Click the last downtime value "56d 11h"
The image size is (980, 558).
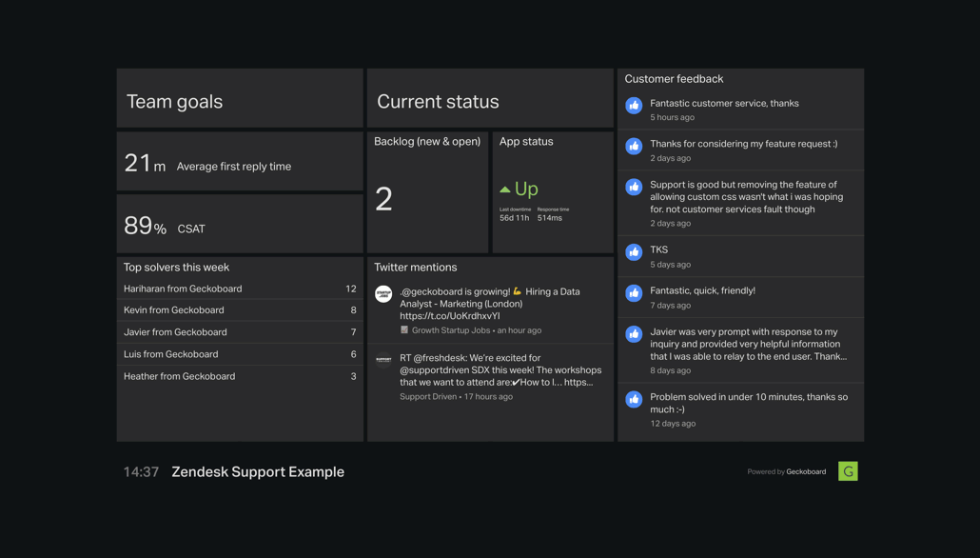(515, 218)
